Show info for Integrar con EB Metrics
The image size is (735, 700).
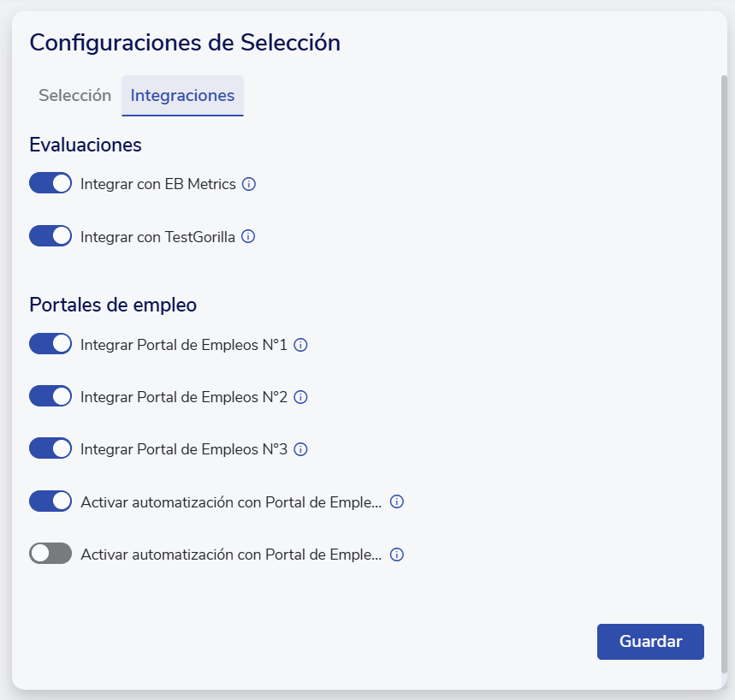[x=249, y=184]
